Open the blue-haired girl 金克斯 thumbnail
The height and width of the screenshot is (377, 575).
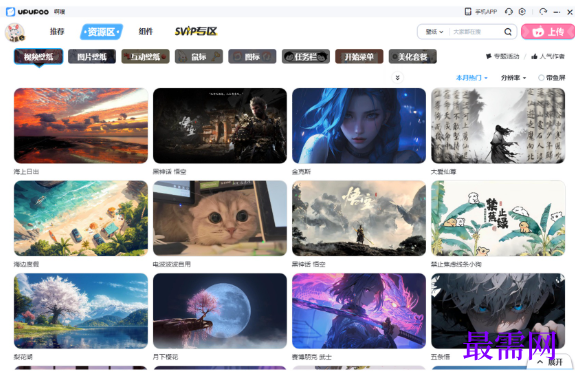[x=359, y=126]
